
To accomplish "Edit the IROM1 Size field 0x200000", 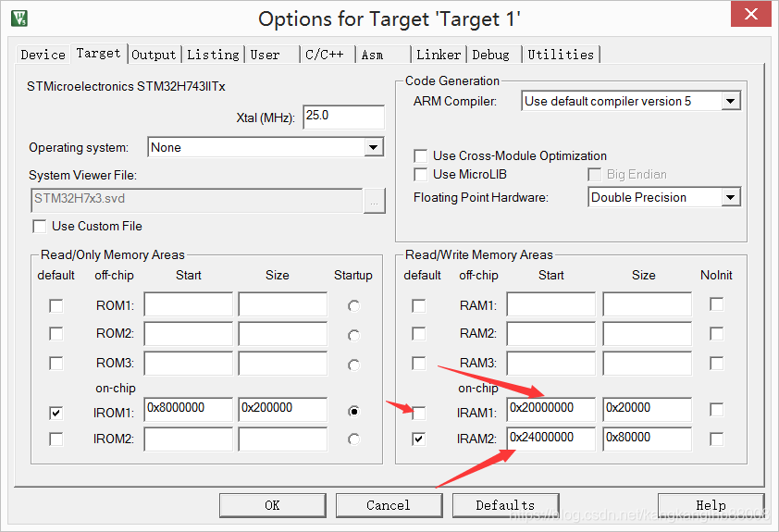I will 283,409.
